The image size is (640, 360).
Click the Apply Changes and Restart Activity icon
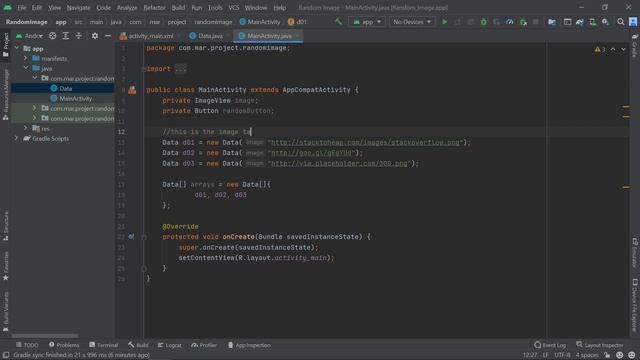pos(458,22)
